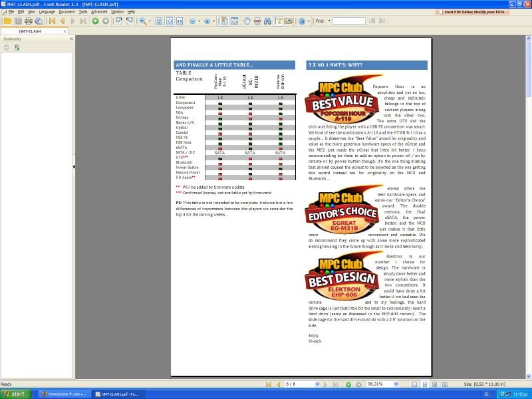Click the Fit Page view icon
The height and width of the screenshot is (399, 532).
tap(170, 21)
